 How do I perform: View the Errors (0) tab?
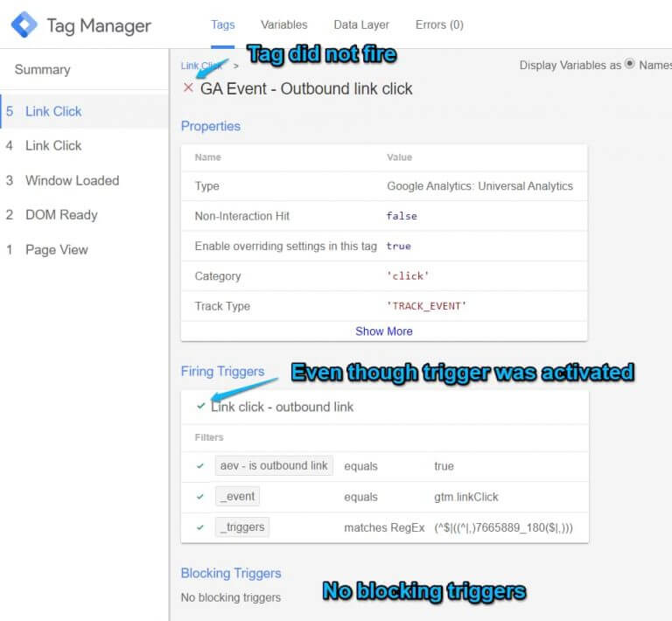[x=439, y=24]
